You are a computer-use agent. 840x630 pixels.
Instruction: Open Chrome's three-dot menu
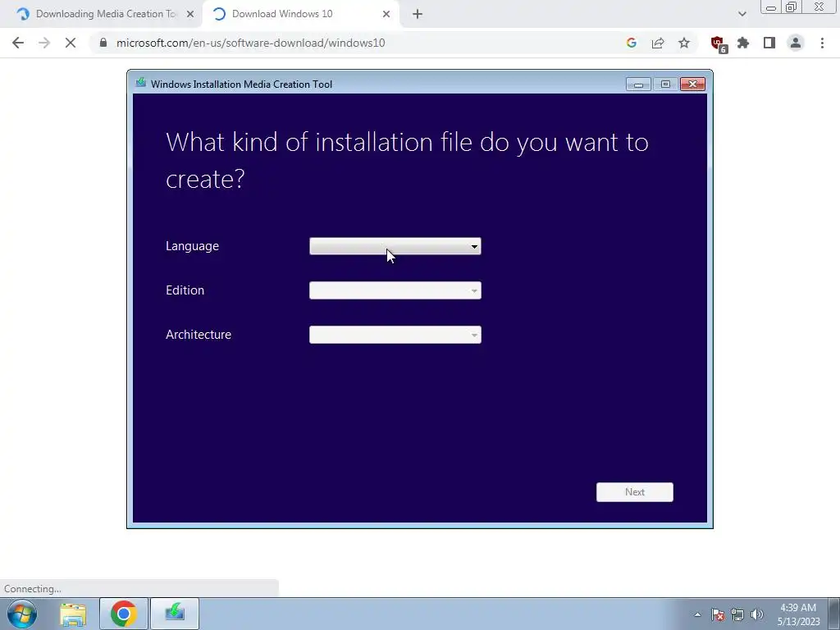(822, 43)
